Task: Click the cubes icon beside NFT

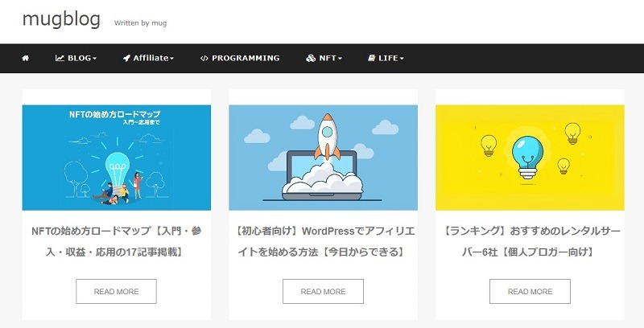Action: (x=311, y=59)
